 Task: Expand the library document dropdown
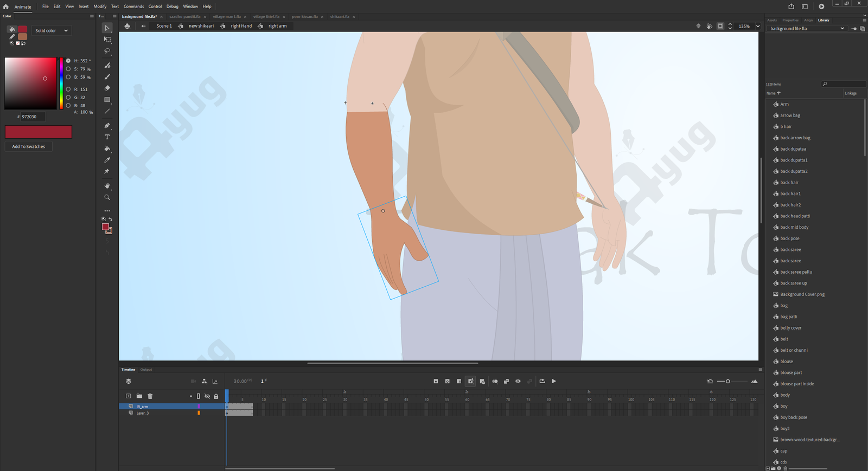842,29
